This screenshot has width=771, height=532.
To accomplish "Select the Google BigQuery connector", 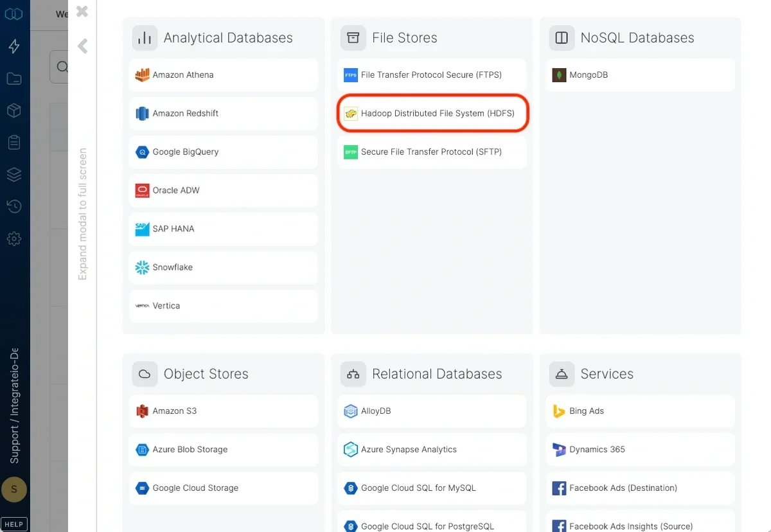I will [x=223, y=152].
